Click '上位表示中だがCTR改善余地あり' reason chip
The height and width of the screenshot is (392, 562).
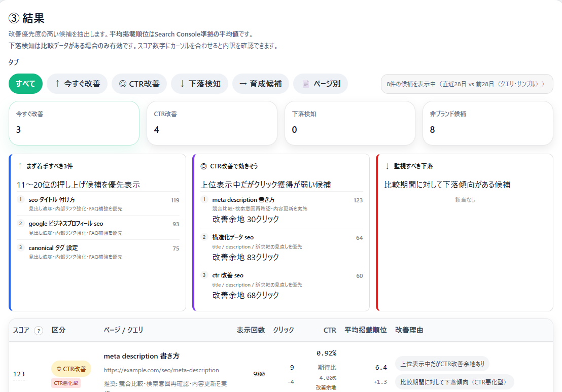(442, 364)
